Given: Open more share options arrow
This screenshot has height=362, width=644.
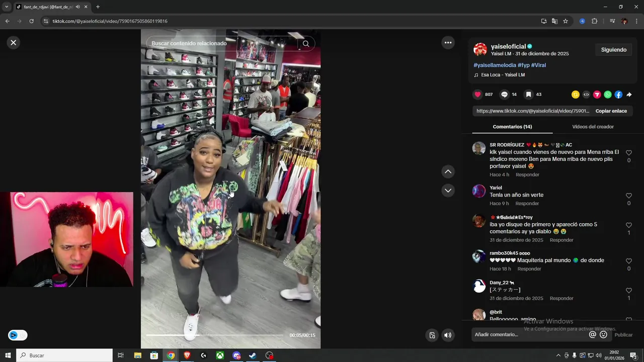Looking at the screenshot, I should click(x=629, y=95).
